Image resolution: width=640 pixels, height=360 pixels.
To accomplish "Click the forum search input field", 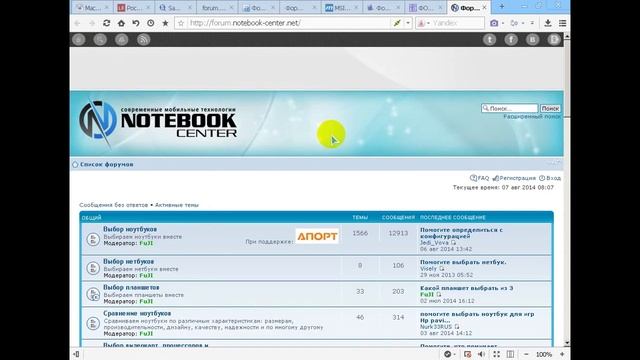I will 509,108.
